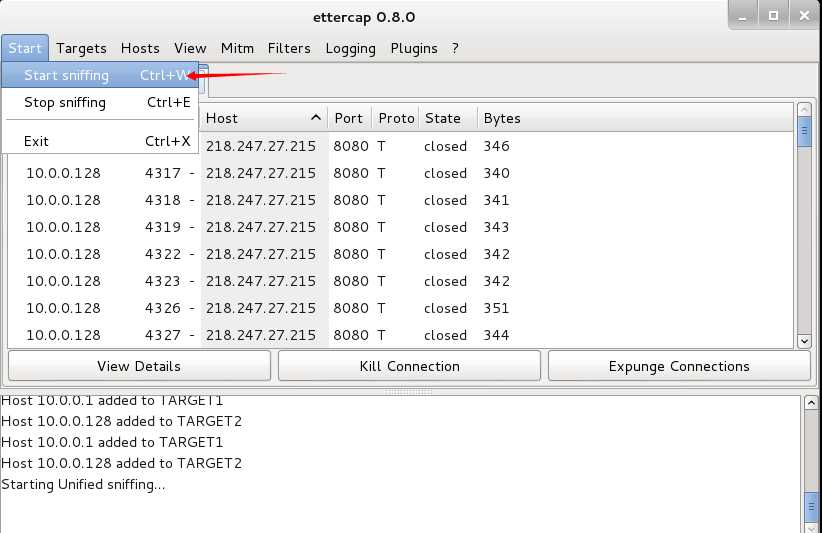Open the View menu
This screenshot has height=533, width=822.
[x=190, y=48]
